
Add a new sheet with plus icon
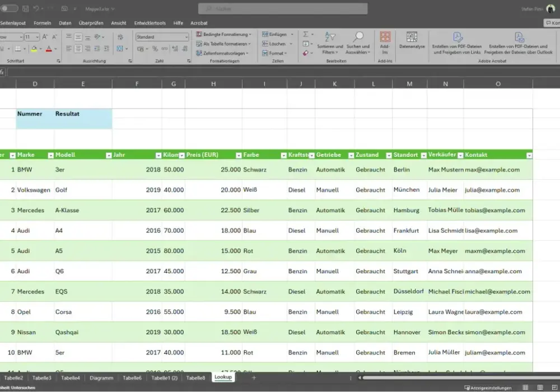(x=254, y=377)
